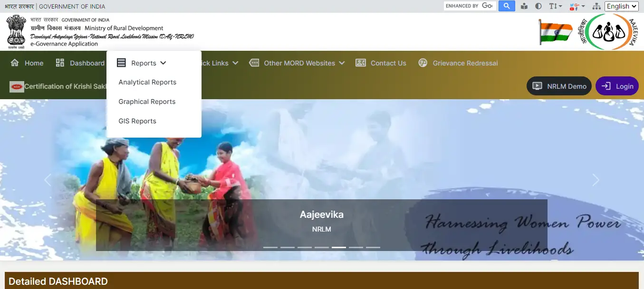
Task: Click the Aajeevika logo
Action: point(610,32)
